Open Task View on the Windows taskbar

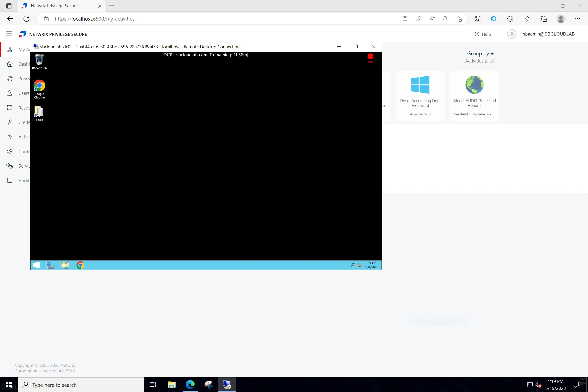coord(153,385)
